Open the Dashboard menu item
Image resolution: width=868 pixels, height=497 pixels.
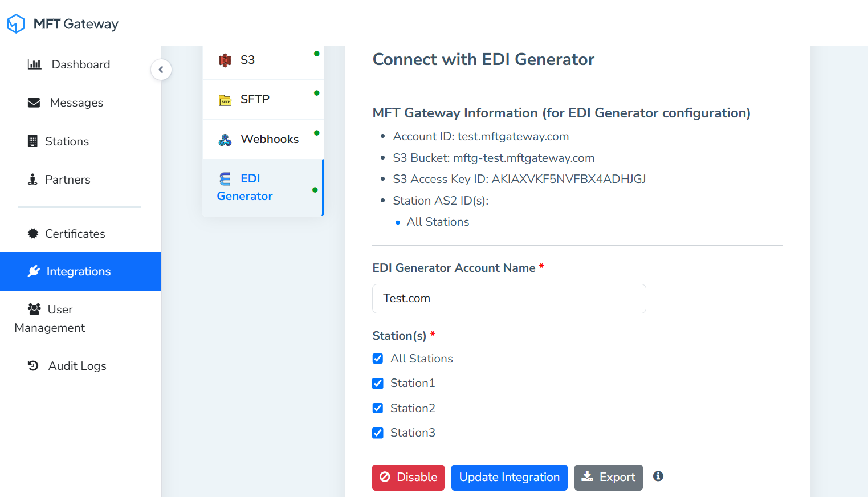click(80, 64)
